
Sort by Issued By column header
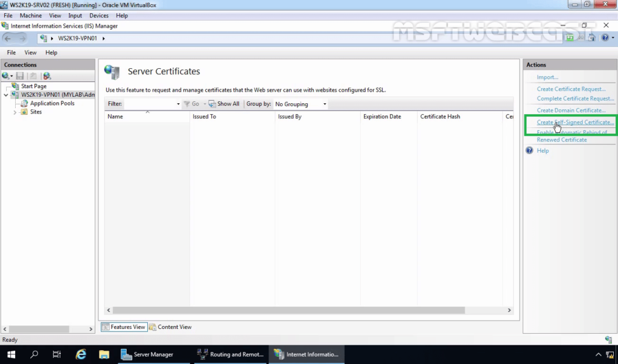tap(317, 117)
